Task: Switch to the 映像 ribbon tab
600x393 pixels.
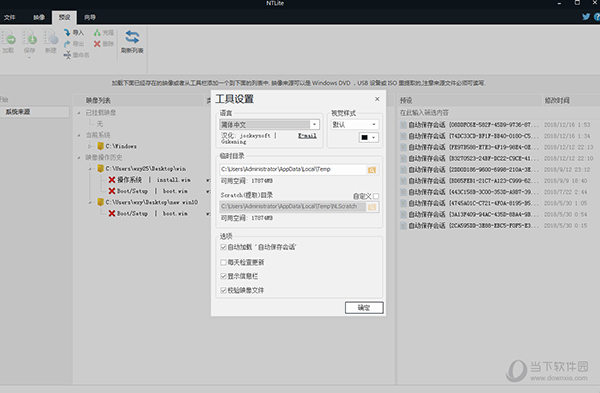Action: pyautogui.click(x=39, y=17)
